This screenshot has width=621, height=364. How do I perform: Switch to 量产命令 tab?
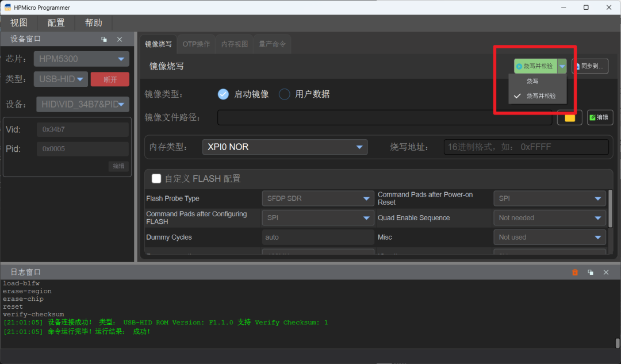coord(272,44)
